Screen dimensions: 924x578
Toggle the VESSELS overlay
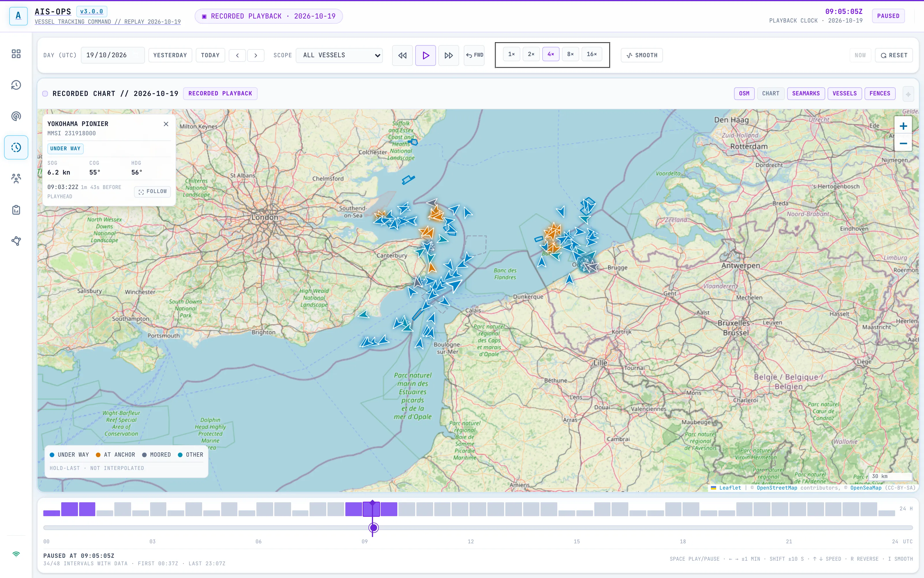(x=845, y=94)
